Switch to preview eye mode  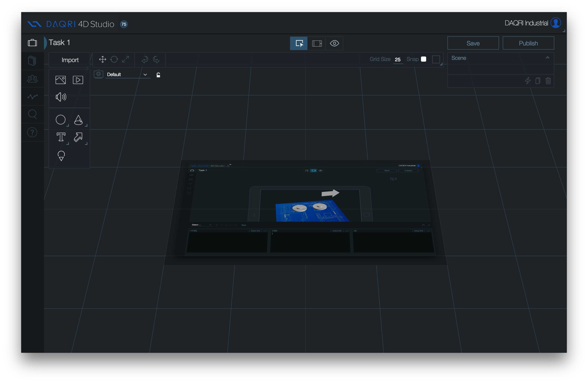point(334,44)
